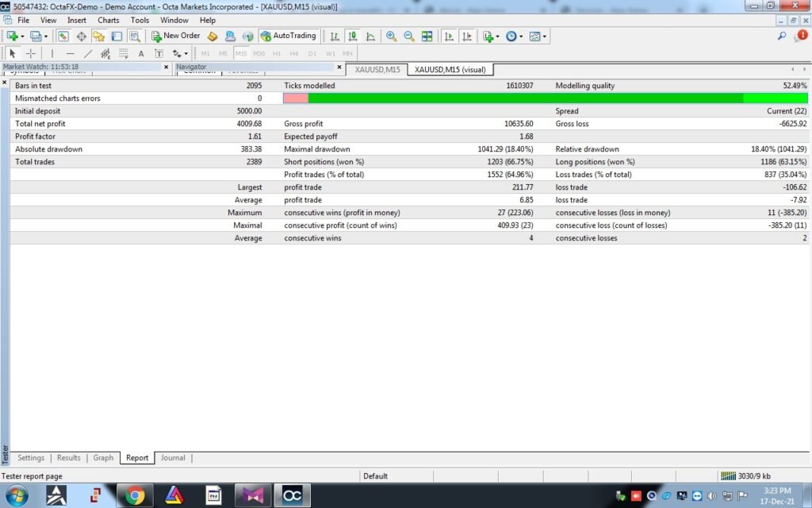The image size is (812, 508).
Task: Toggle the H1 timeframe button
Action: tap(277, 53)
